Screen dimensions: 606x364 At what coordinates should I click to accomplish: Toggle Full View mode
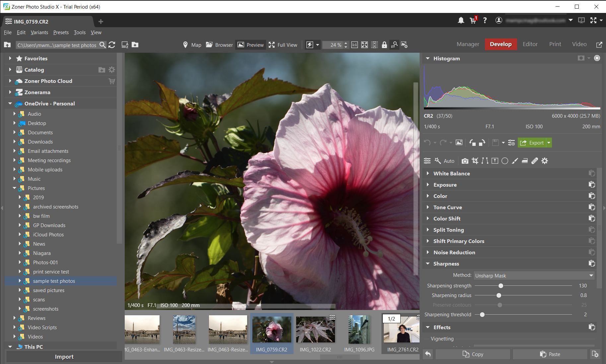[283, 45]
